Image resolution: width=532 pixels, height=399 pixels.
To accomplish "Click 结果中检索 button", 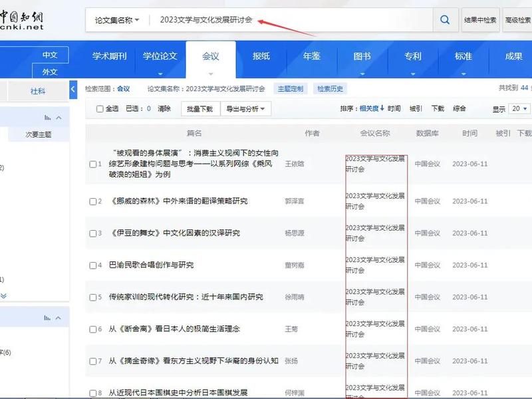I will [x=480, y=20].
